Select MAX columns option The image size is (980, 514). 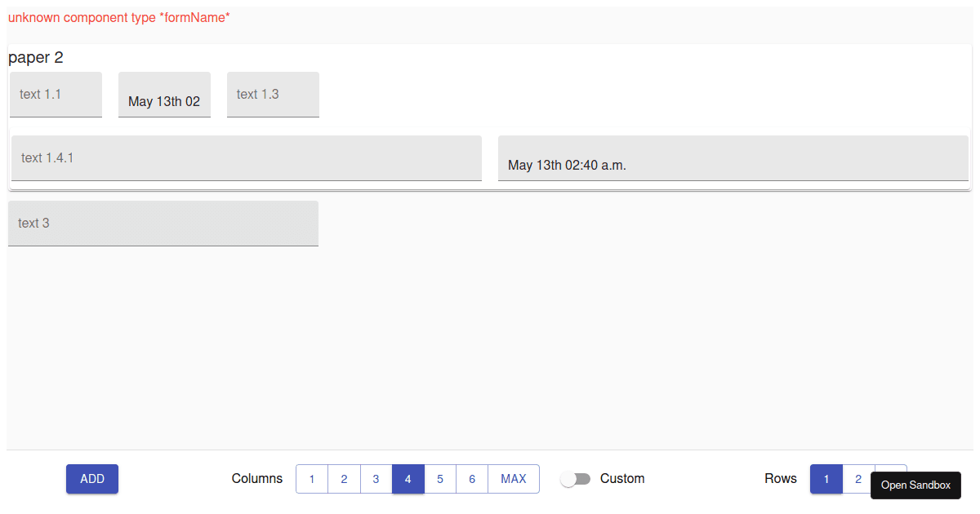tap(514, 479)
